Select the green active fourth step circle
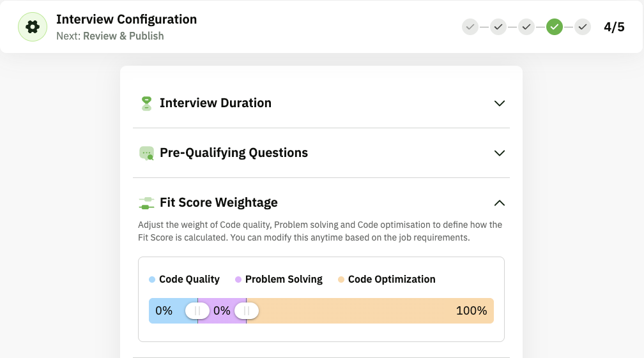 pyautogui.click(x=555, y=27)
